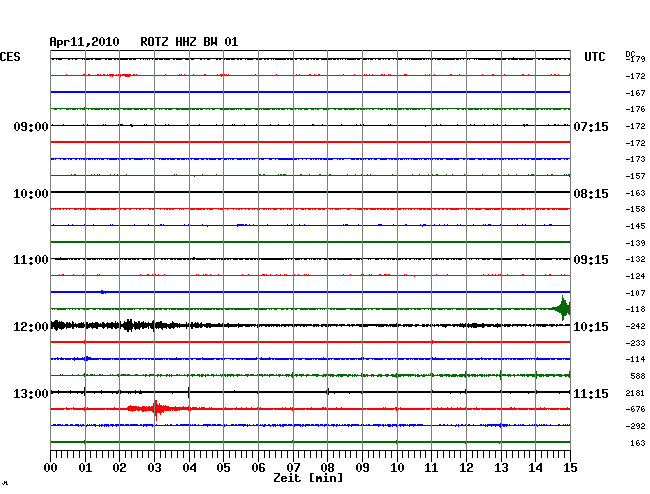Click the DC offset value -163

(635, 193)
